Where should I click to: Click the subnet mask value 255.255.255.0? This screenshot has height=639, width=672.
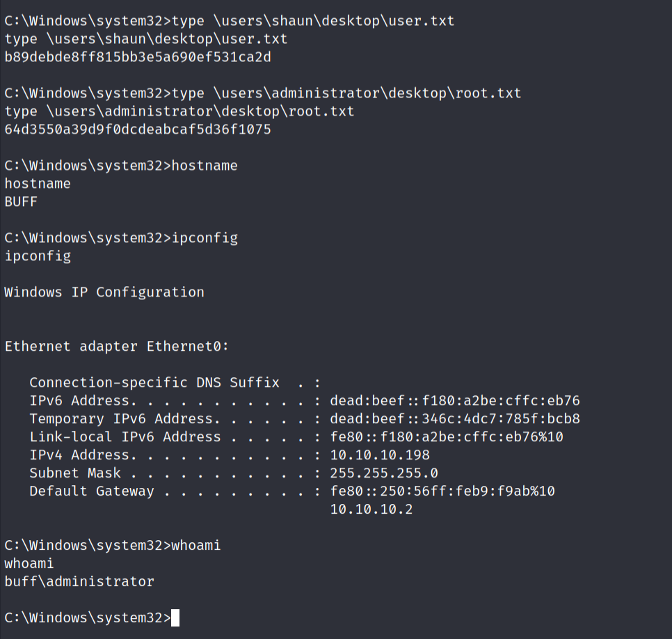[x=384, y=473]
